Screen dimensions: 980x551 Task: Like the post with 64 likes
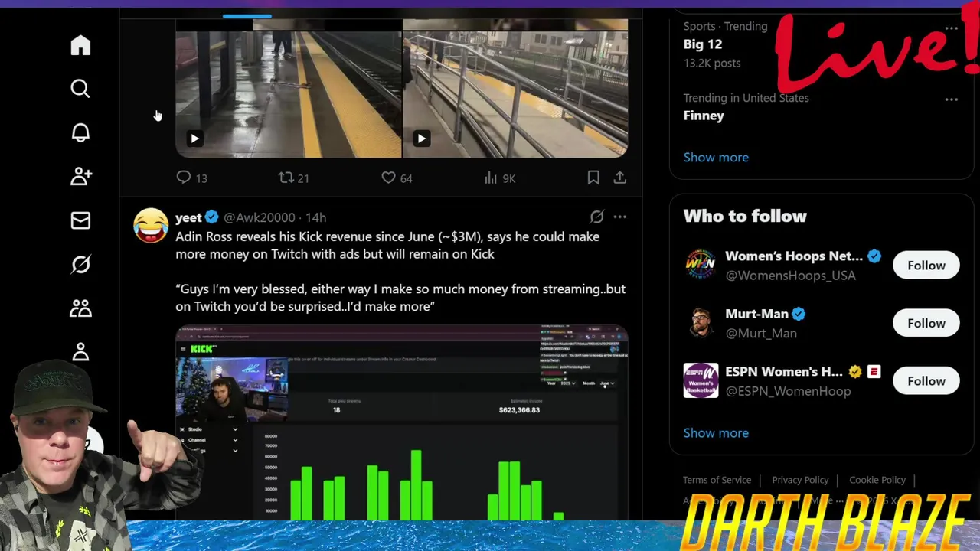point(397,178)
